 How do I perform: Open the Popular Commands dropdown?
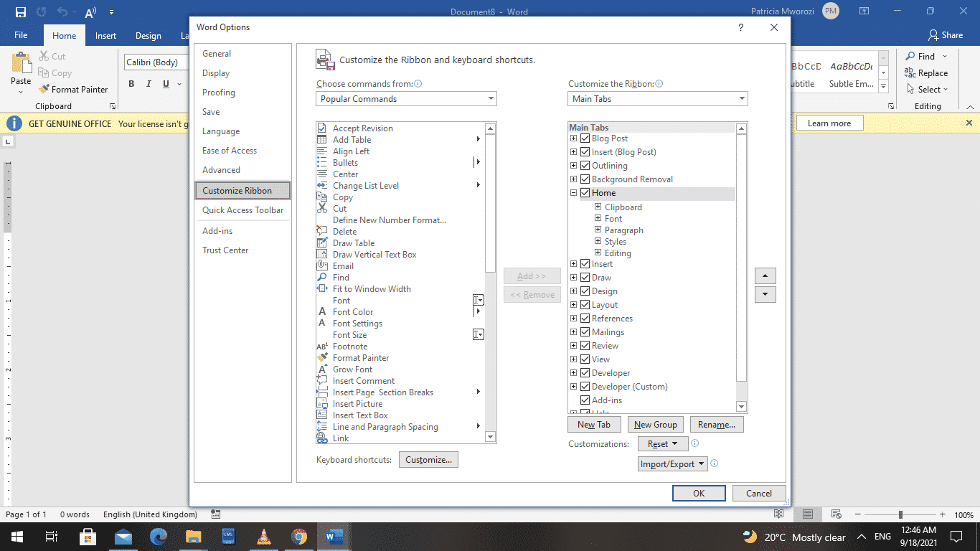point(490,98)
